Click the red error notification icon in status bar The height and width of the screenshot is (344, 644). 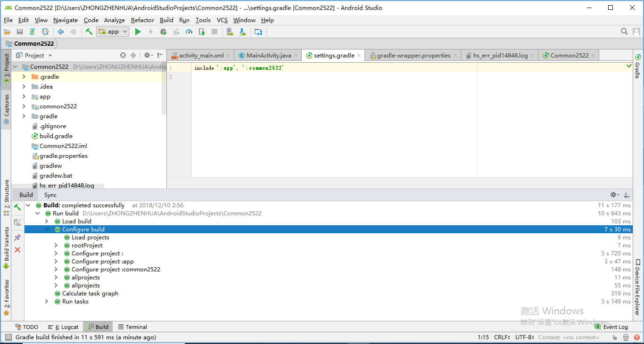pyautogui.click(x=637, y=337)
